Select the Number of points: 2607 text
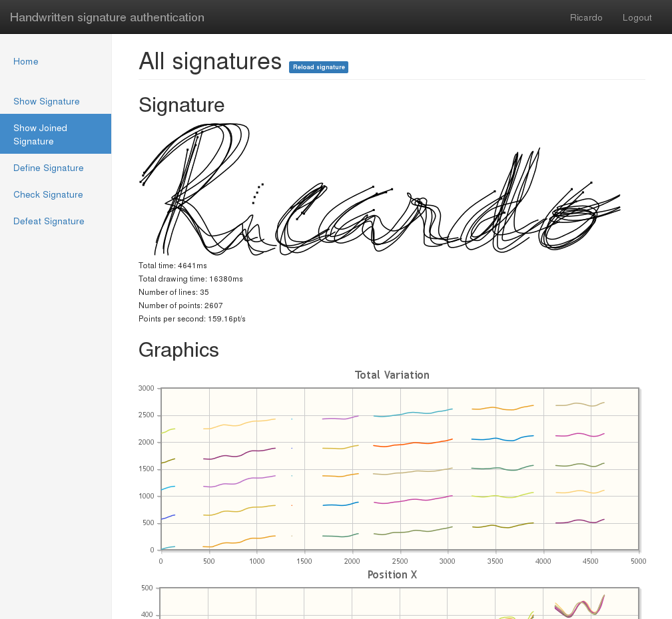 click(x=180, y=306)
